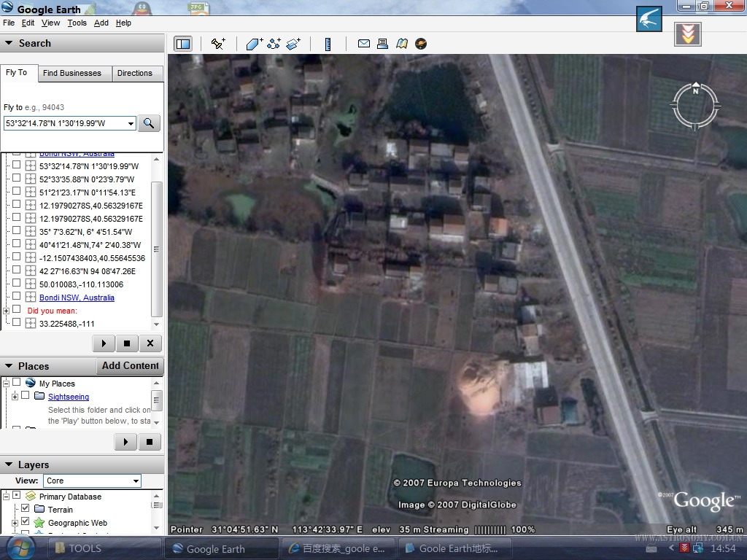
Task: Click placemark icon beside 51°21'23.17"N entry
Action: (31, 192)
